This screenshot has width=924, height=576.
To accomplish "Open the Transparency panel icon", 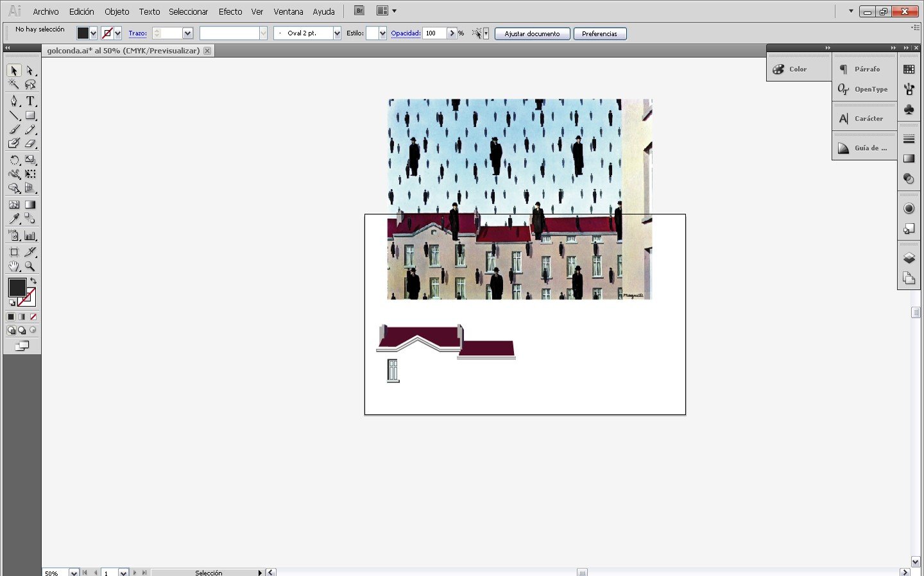I will (909, 179).
